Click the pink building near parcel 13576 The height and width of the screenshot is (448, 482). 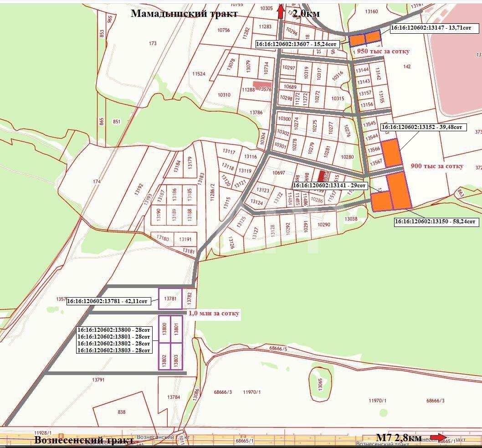(x=262, y=84)
